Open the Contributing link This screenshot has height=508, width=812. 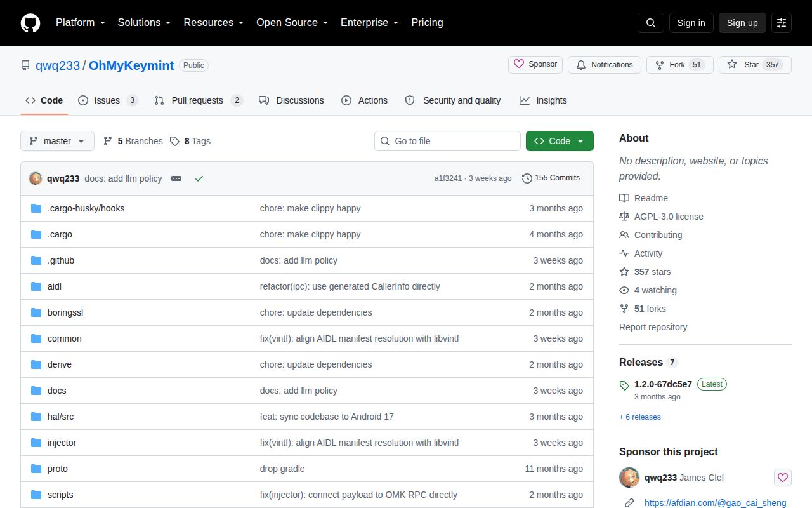tap(651, 235)
